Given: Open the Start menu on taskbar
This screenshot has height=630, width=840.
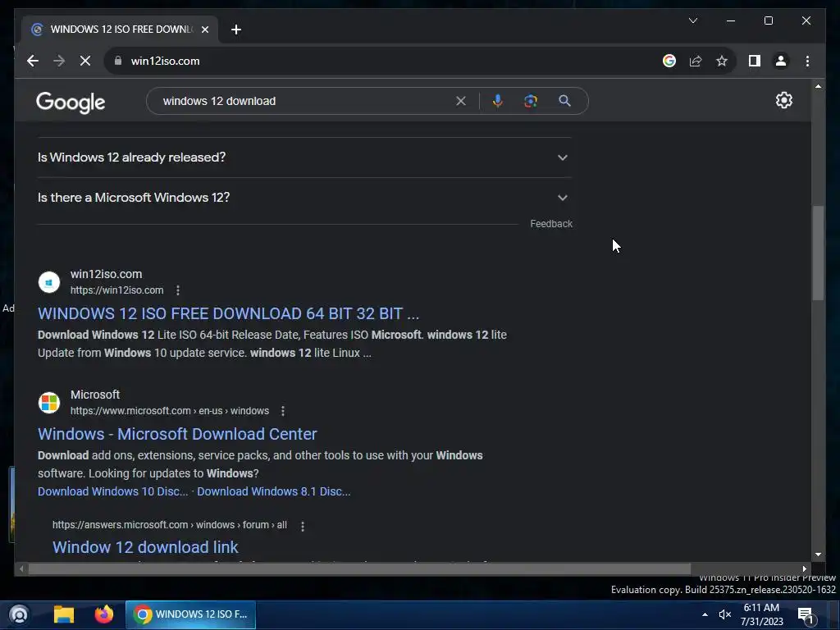Looking at the screenshot, I should pos(20,614).
